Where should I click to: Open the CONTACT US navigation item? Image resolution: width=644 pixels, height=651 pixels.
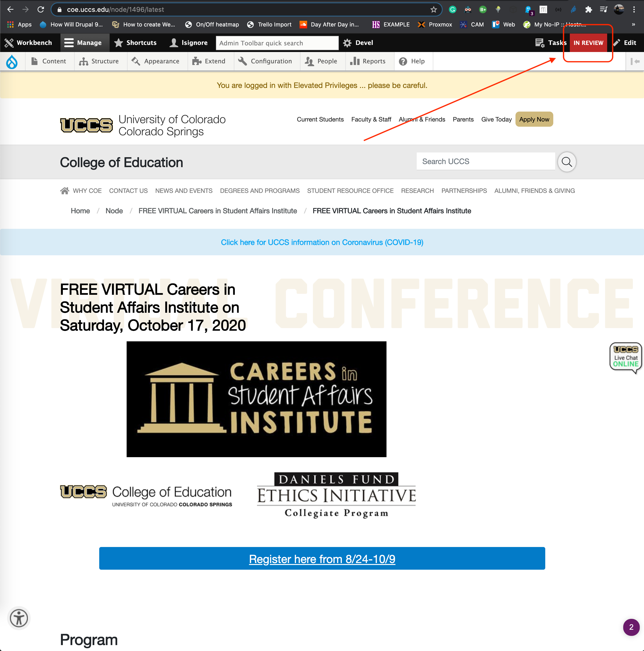coord(128,191)
